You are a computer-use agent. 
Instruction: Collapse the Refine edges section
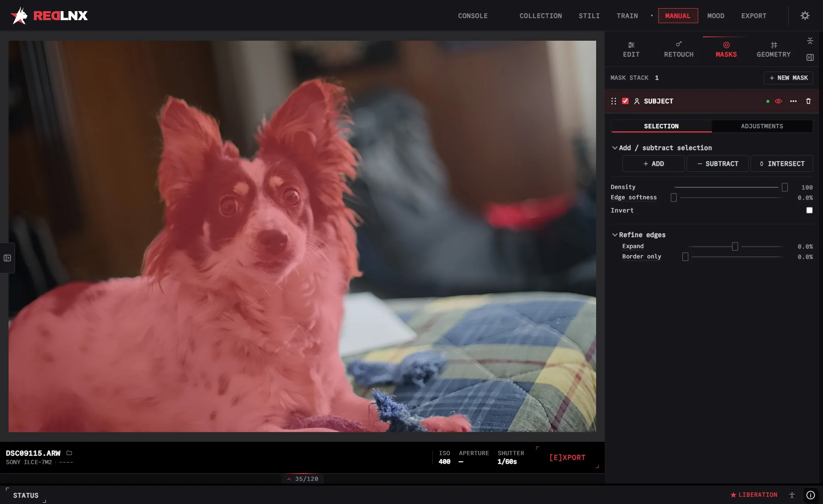coord(615,235)
